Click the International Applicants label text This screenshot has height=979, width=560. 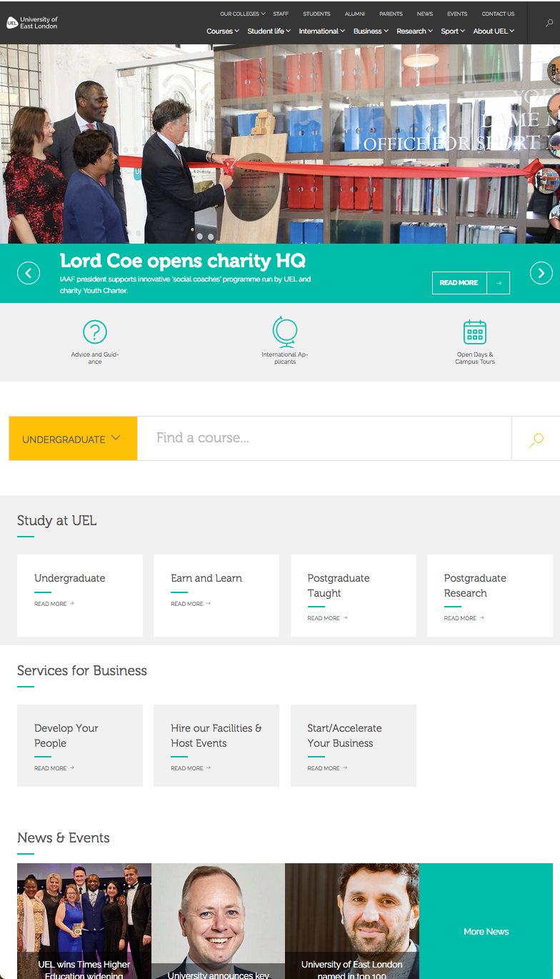(x=285, y=358)
